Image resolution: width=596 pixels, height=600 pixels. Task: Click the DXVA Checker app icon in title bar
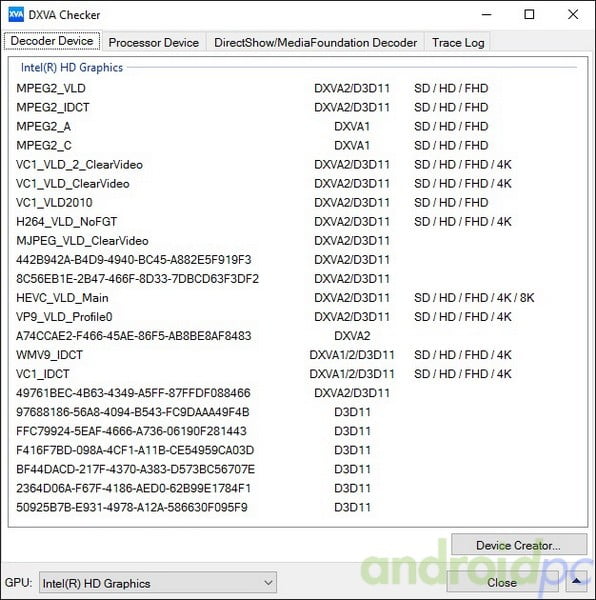click(x=16, y=15)
